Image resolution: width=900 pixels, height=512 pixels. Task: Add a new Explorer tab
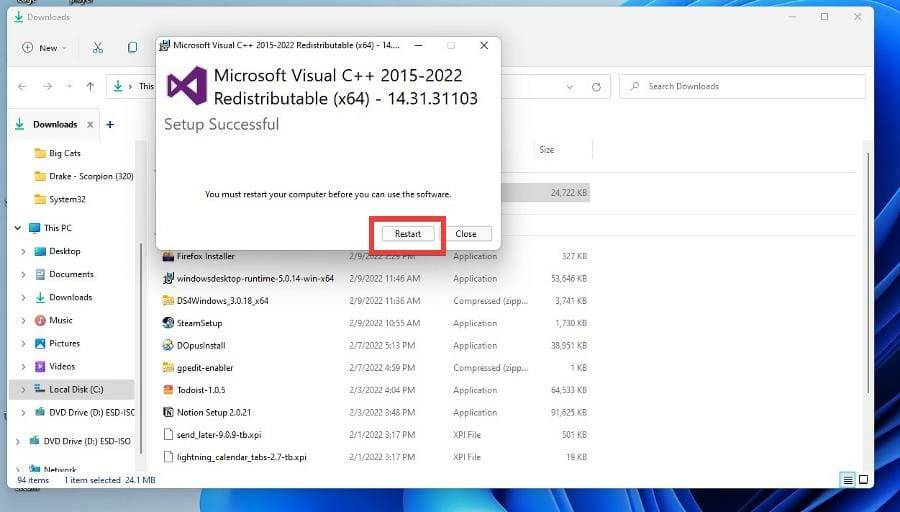click(110, 125)
